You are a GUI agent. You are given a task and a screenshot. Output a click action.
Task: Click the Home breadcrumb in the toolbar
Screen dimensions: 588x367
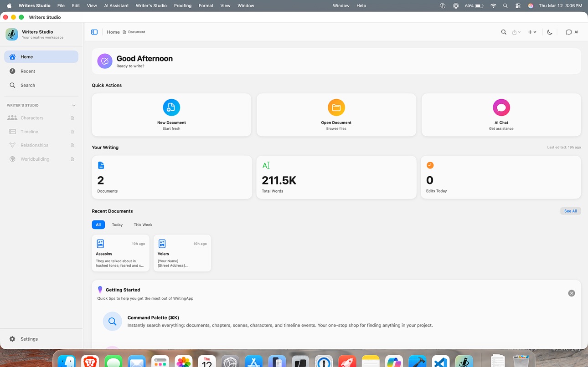pos(113,32)
